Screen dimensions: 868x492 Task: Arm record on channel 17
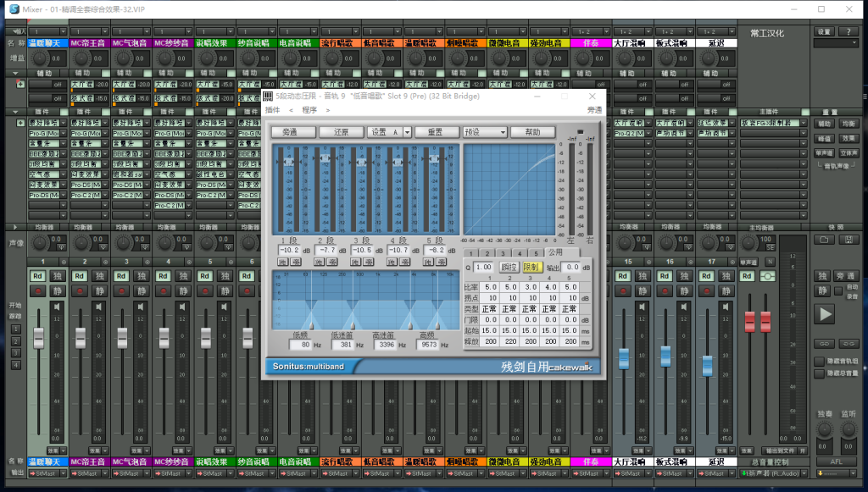click(x=706, y=290)
